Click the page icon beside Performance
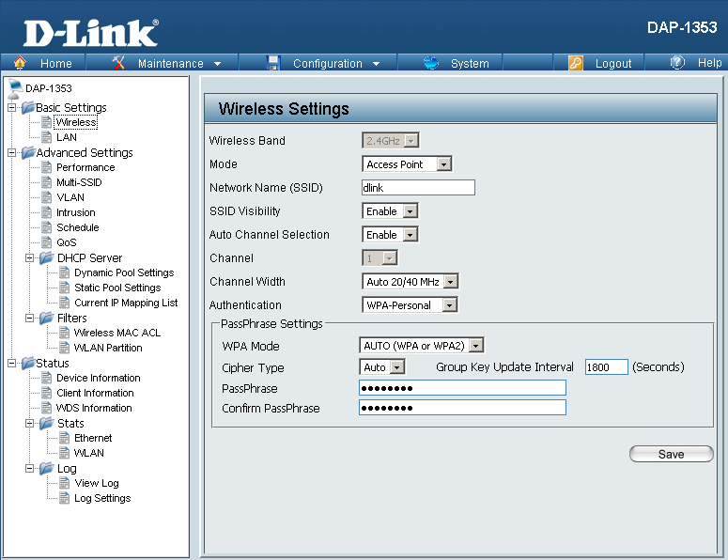728x560 pixels. (46, 167)
